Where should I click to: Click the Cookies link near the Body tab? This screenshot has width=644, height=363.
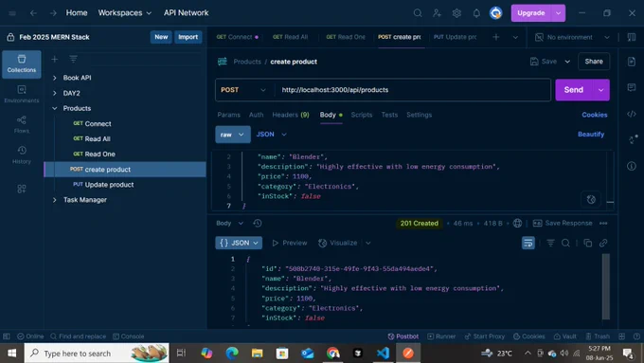[x=595, y=115]
